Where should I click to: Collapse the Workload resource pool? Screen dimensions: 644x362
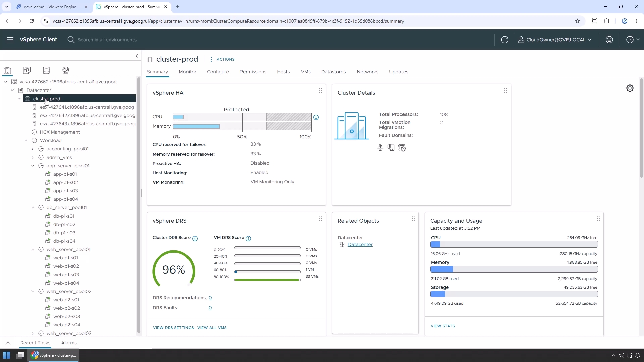click(x=26, y=140)
